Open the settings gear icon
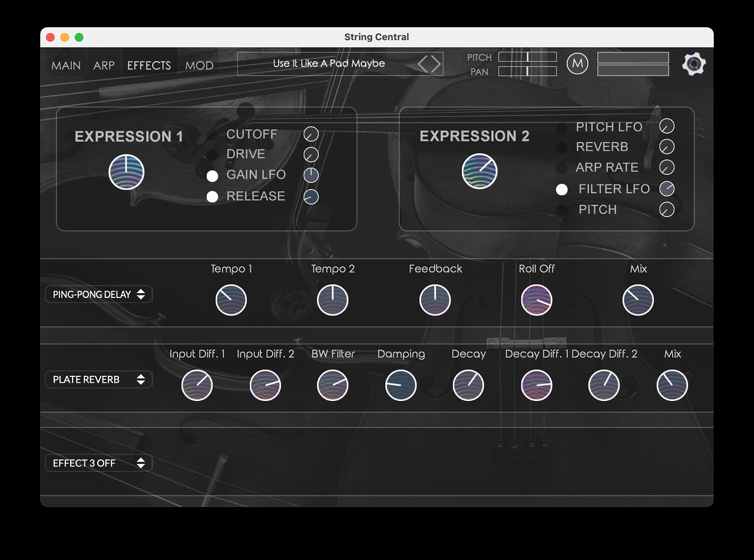Screen dimensions: 754x560 pyautogui.click(x=694, y=64)
